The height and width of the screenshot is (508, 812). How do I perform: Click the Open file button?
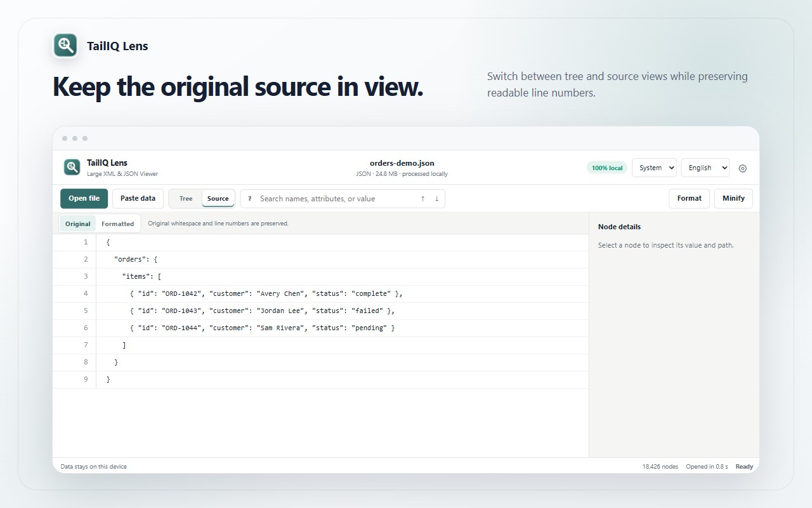point(84,199)
